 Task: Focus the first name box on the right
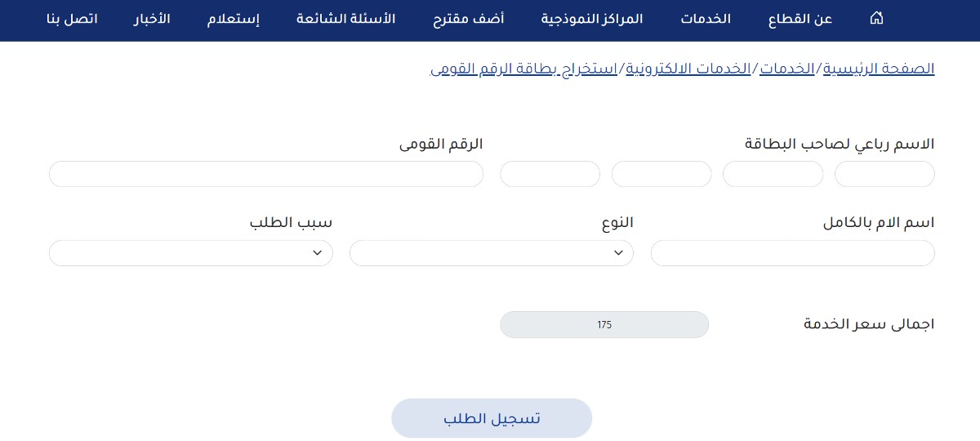click(x=884, y=174)
